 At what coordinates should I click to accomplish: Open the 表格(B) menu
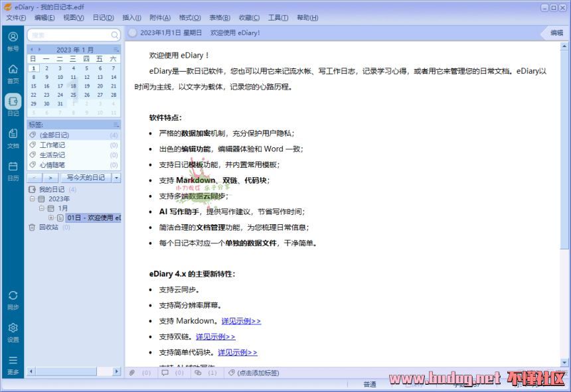pyautogui.click(x=220, y=18)
